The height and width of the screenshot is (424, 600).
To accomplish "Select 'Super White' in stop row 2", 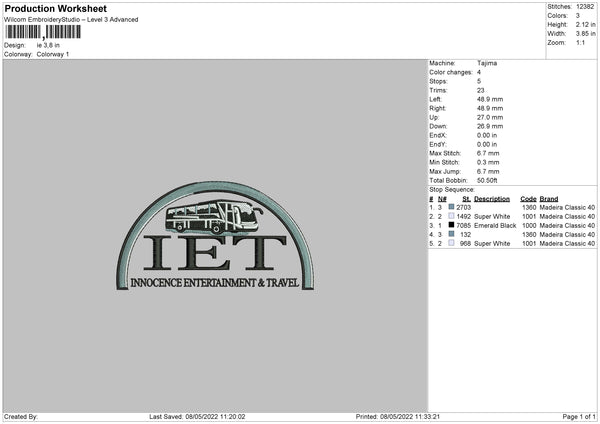I will pos(492,217).
